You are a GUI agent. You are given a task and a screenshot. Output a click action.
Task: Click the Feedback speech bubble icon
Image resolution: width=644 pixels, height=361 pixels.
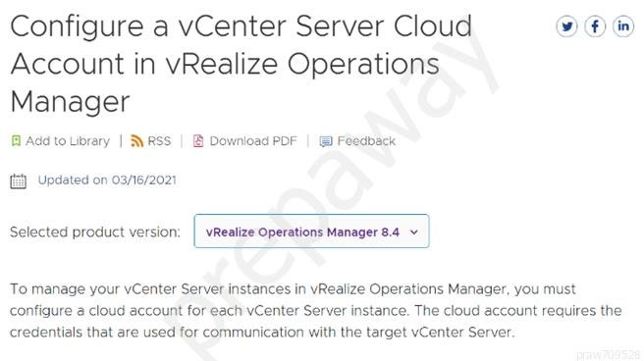click(x=326, y=141)
